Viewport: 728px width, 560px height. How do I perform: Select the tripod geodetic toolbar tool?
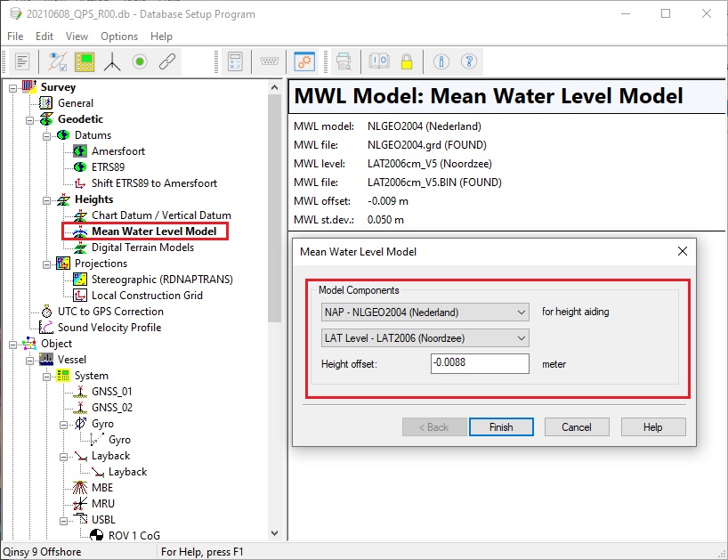point(112,62)
